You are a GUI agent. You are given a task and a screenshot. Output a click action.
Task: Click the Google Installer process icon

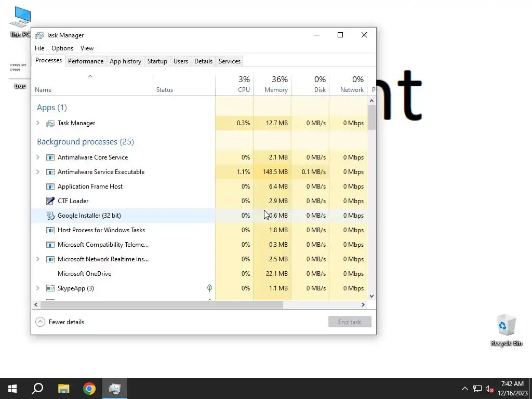[50, 216]
